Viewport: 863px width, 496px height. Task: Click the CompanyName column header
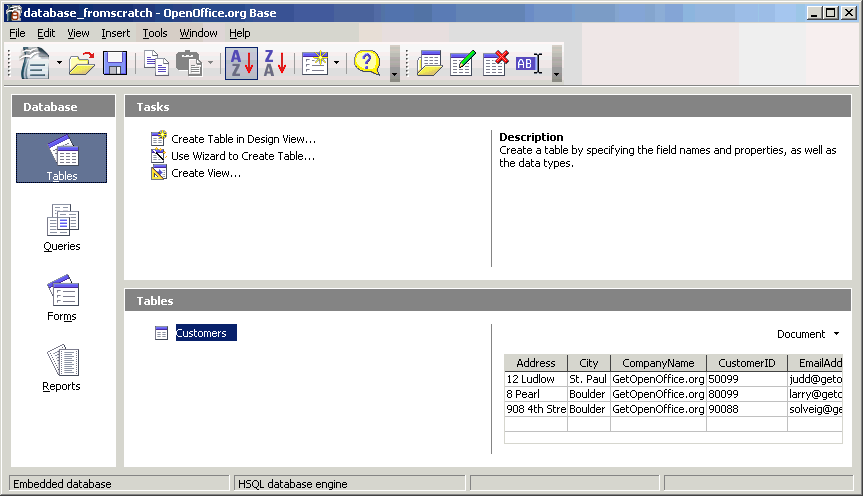coord(658,363)
